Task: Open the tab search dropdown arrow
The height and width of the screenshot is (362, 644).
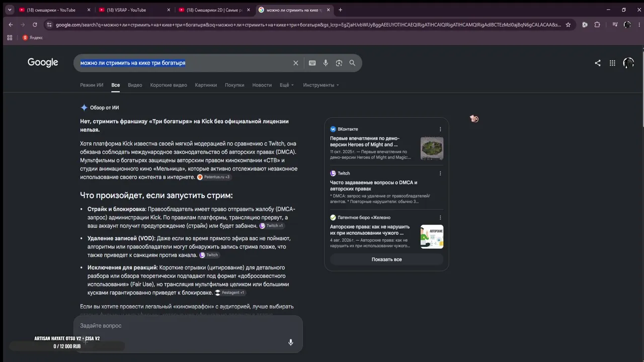Action: 9,10
